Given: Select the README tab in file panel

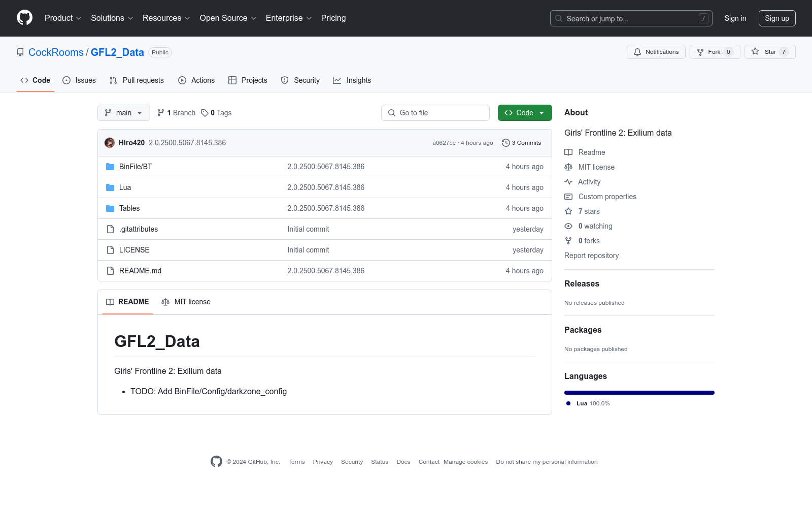Looking at the screenshot, I should pyautogui.click(x=127, y=302).
